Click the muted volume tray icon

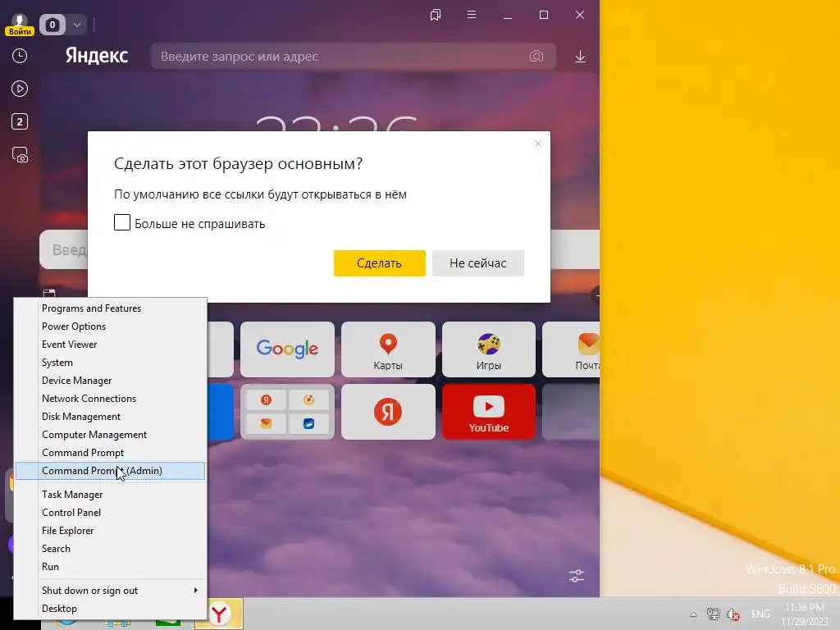pyautogui.click(x=733, y=614)
